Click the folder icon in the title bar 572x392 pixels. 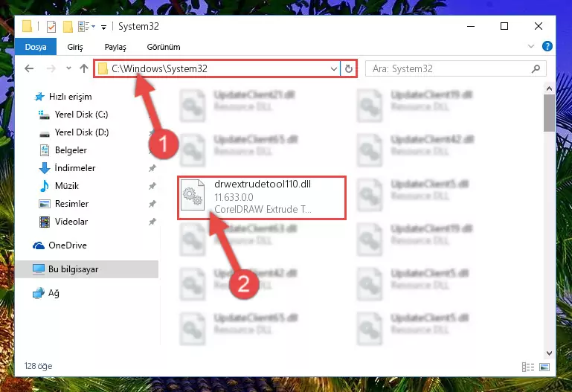point(28,26)
